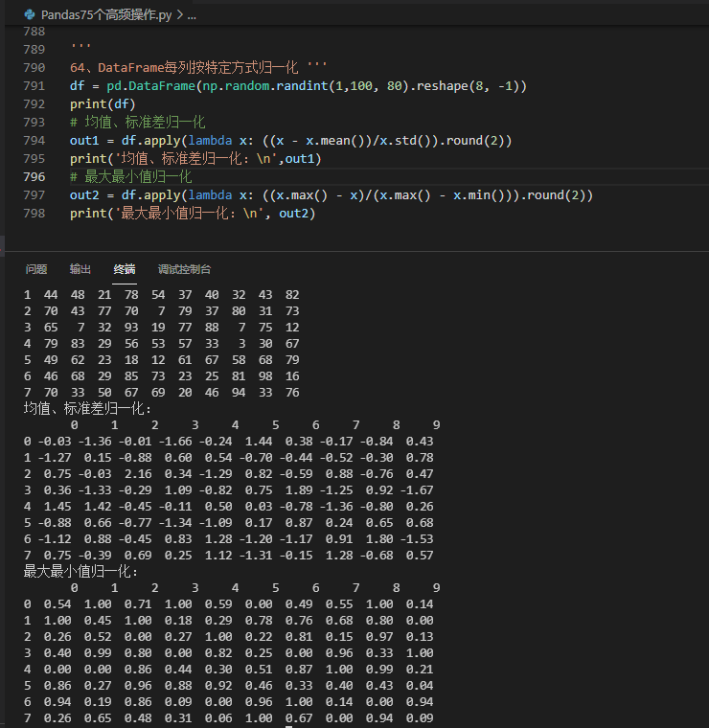Click the Python file icon in breadcrumb
This screenshot has height=728, width=709.
(x=30, y=15)
